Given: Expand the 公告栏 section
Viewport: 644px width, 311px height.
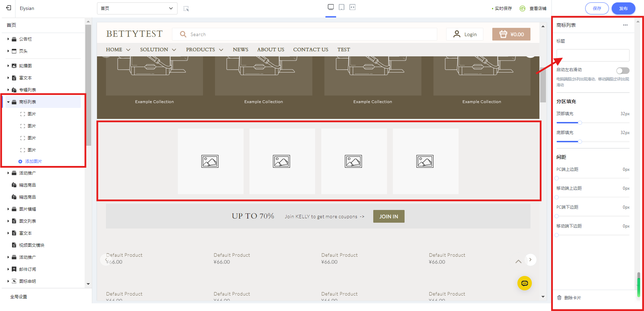Looking at the screenshot, I should point(8,39).
